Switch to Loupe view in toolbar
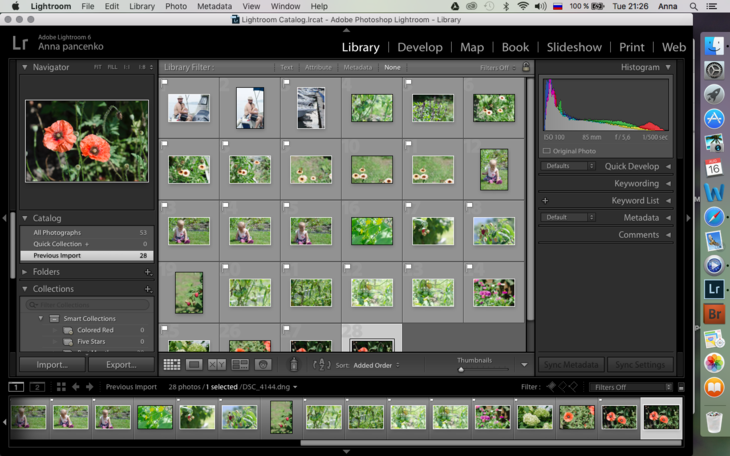The height and width of the screenshot is (456, 730). [194, 365]
